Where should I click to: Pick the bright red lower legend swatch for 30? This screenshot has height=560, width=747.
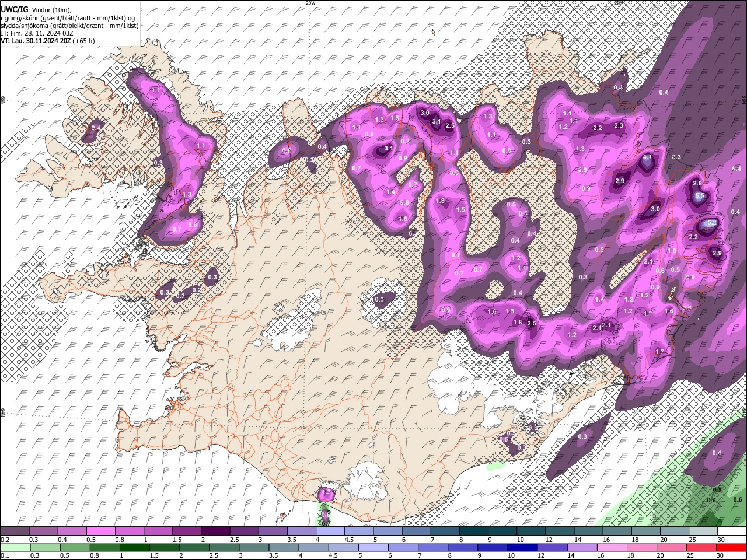click(732, 548)
